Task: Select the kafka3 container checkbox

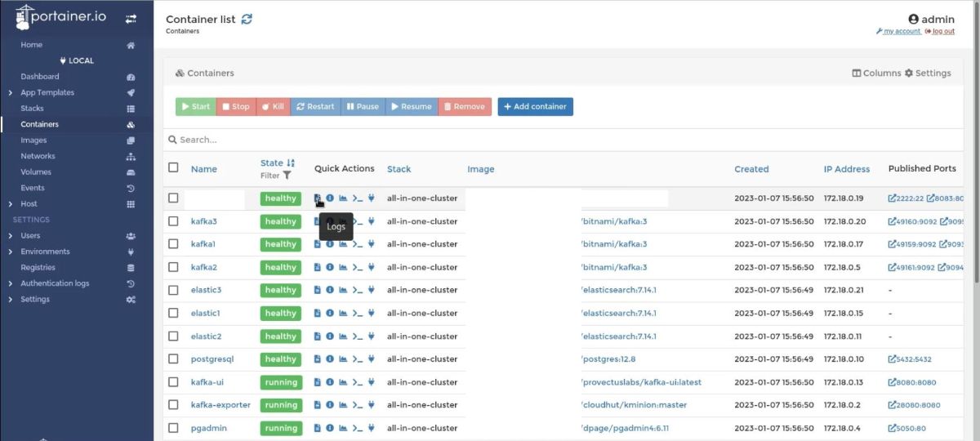Action: pos(173,221)
